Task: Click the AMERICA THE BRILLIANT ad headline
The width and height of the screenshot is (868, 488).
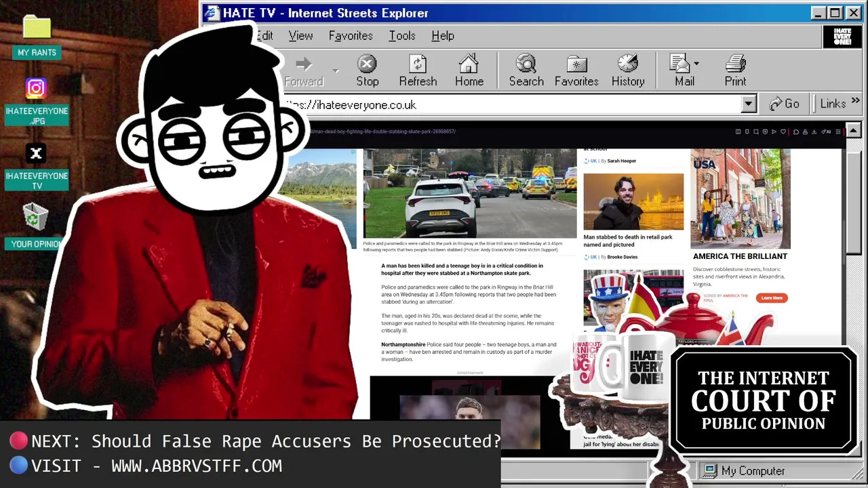Action: pos(740,256)
